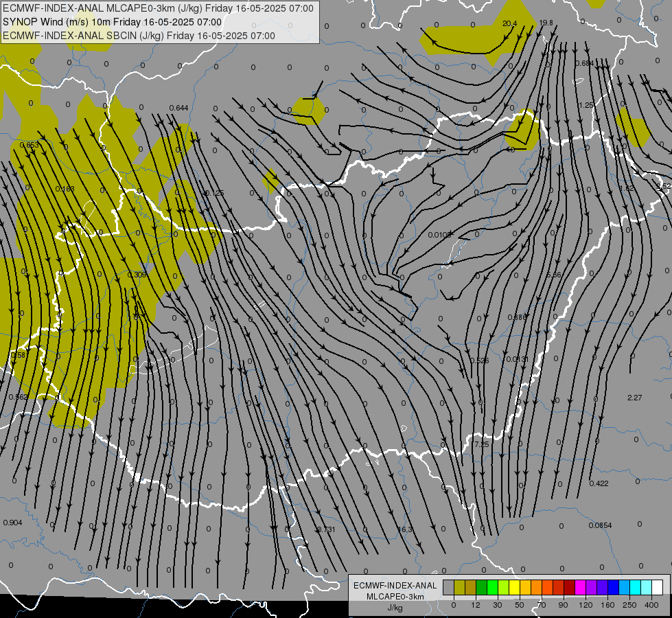Screen dimensions: 672x618
Task: Click the map value 0.731
Action: pyautogui.click(x=326, y=529)
